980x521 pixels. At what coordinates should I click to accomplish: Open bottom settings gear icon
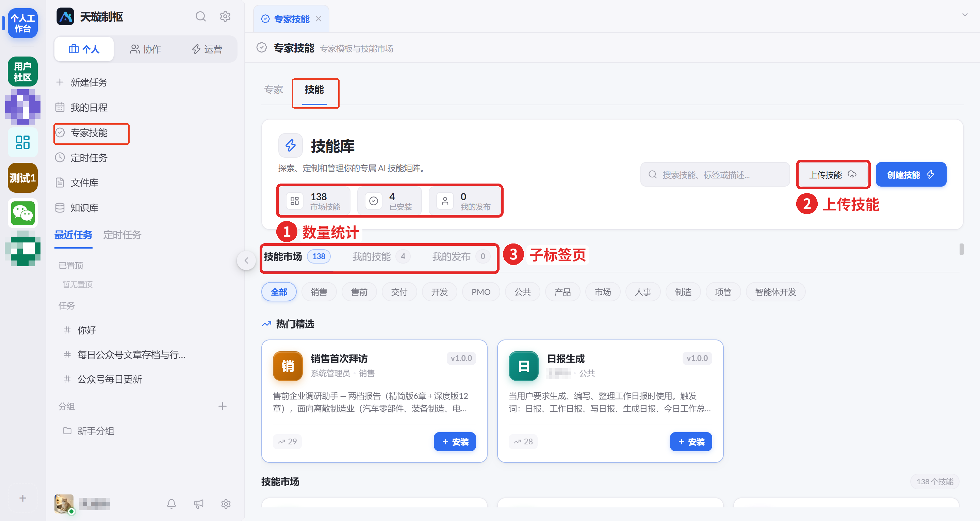click(x=226, y=504)
